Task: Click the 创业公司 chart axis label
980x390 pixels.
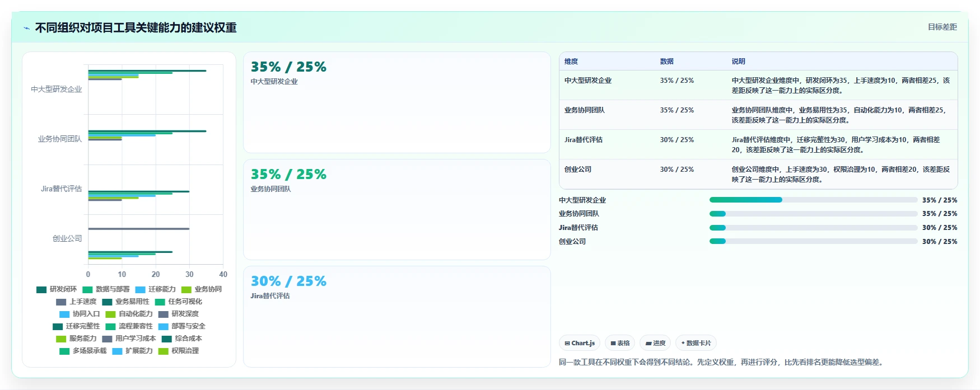Action: tap(67, 238)
